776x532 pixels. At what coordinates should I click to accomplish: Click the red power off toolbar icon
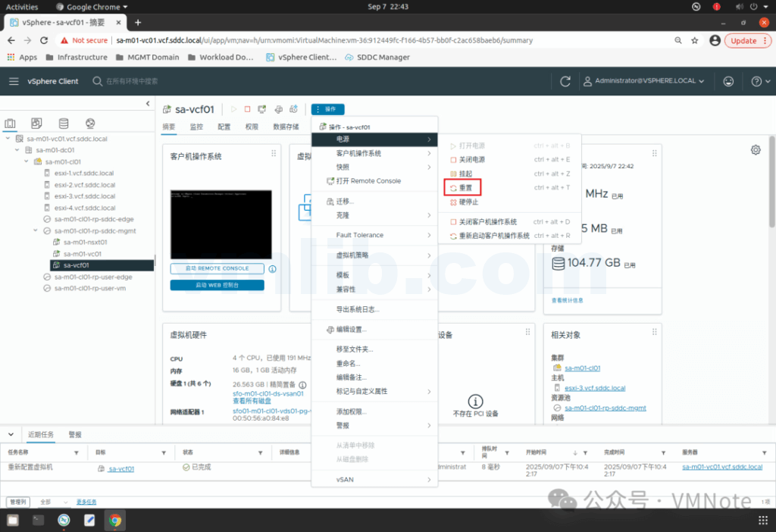[x=247, y=110]
